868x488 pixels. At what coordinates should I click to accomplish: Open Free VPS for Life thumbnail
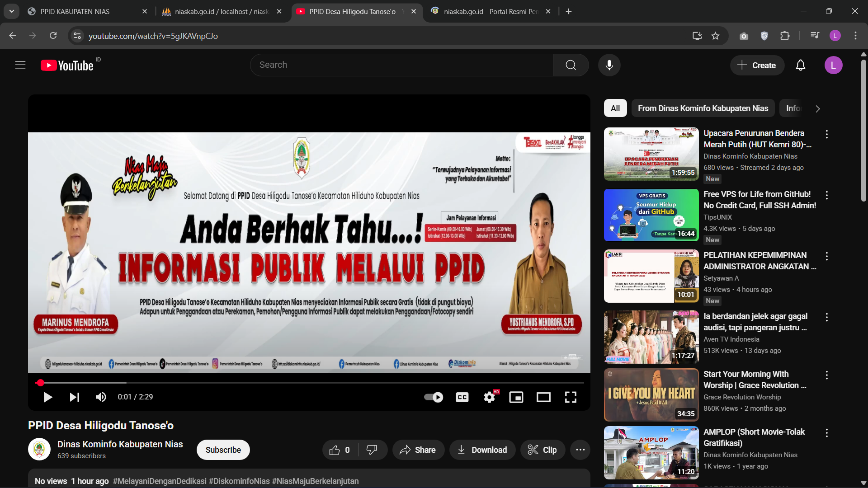(x=651, y=215)
